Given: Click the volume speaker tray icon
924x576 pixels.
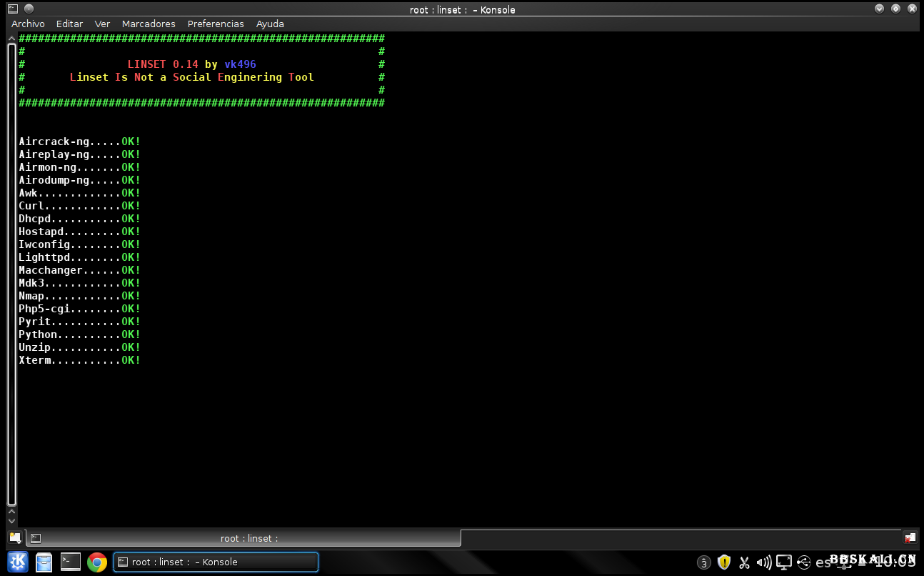Looking at the screenshot, I should pyautogui.click(x=763, y=562).
